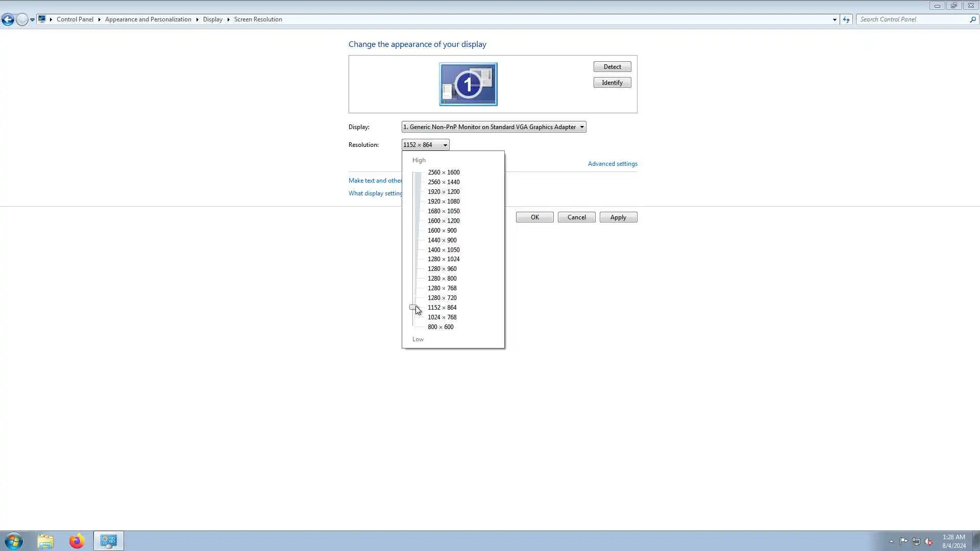Image resolution: width=980 pixels, height=551 pixels.
Task: Open the Display monitor dropdown
Action: point(494,127)
